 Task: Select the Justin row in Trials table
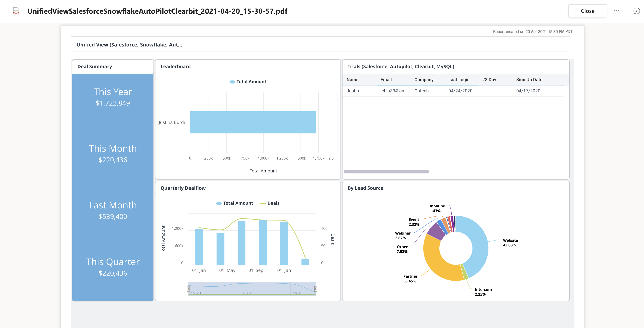353,91
